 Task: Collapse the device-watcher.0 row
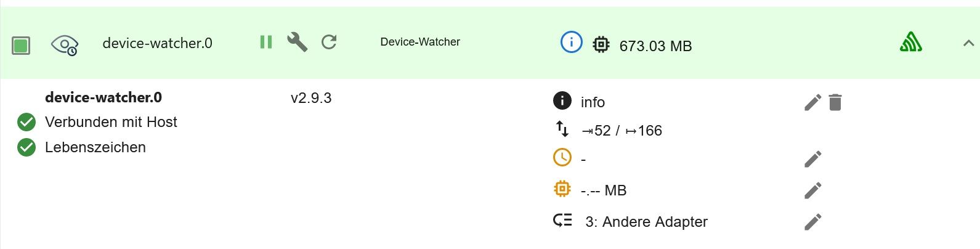pyautogui.click(x=968, y=43)
